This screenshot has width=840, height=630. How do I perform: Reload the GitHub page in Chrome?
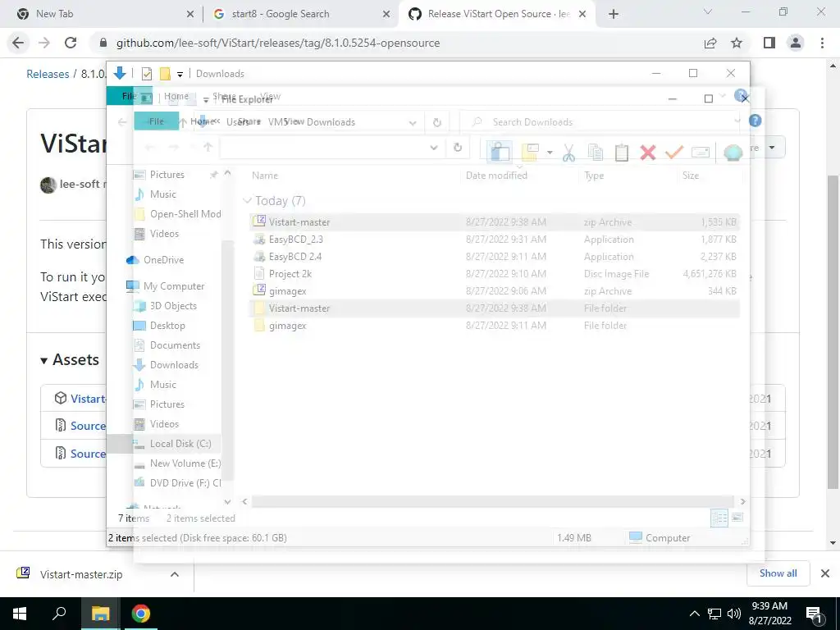point(71,43)
